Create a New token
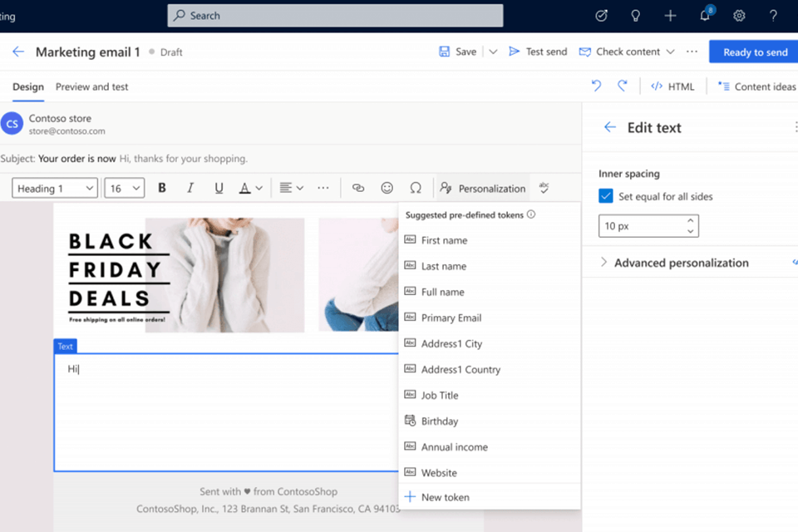 point(445,497)
